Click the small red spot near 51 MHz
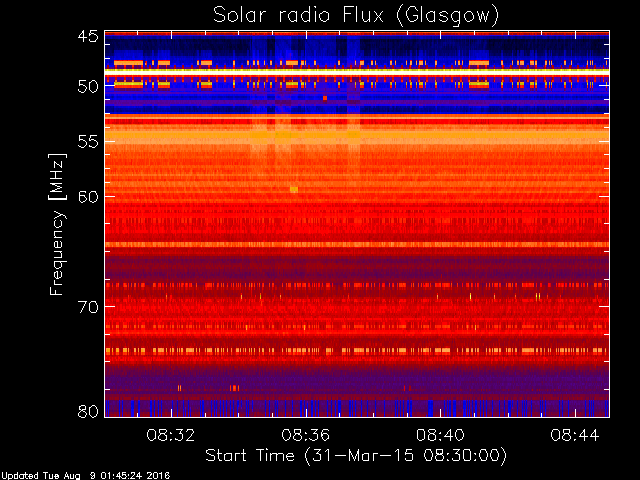This screenshot has width=640, height=480. pos(325,98)
